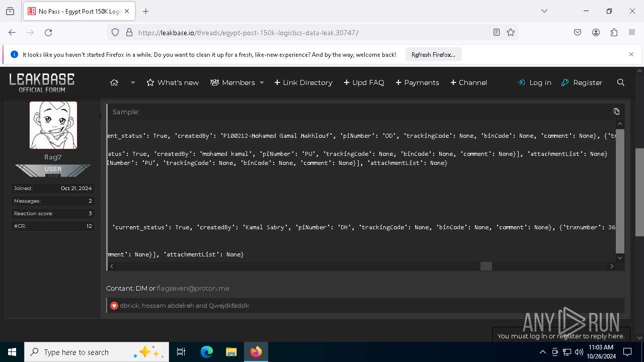
Task: Open dbrick's reaction profile link
Action: pyautogui.click(x=129, y=306)
